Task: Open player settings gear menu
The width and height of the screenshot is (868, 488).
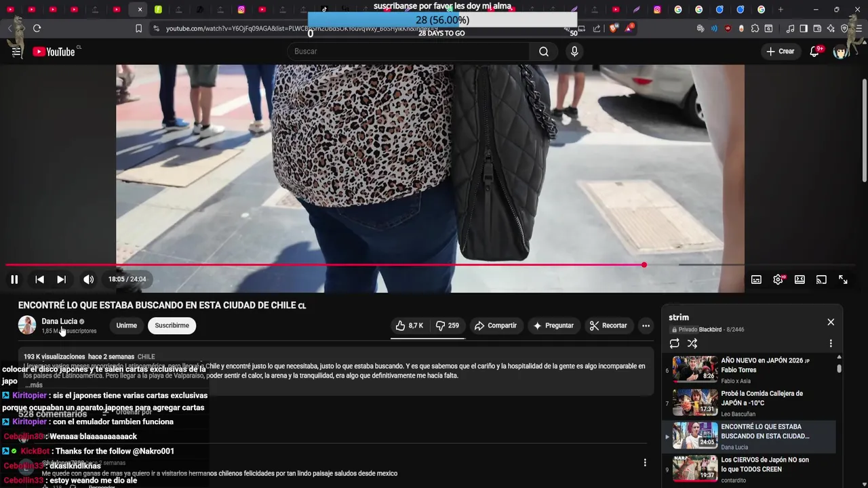Action: (778, 279)
